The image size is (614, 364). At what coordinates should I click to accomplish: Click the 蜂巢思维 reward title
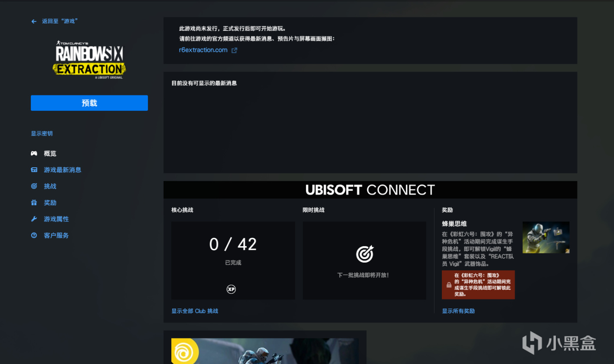[454, 224]
